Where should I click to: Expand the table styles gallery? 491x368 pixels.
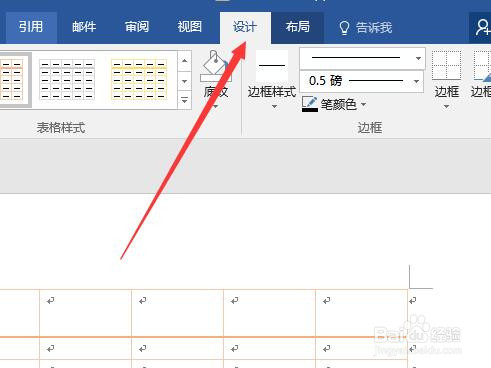[184, 100]
